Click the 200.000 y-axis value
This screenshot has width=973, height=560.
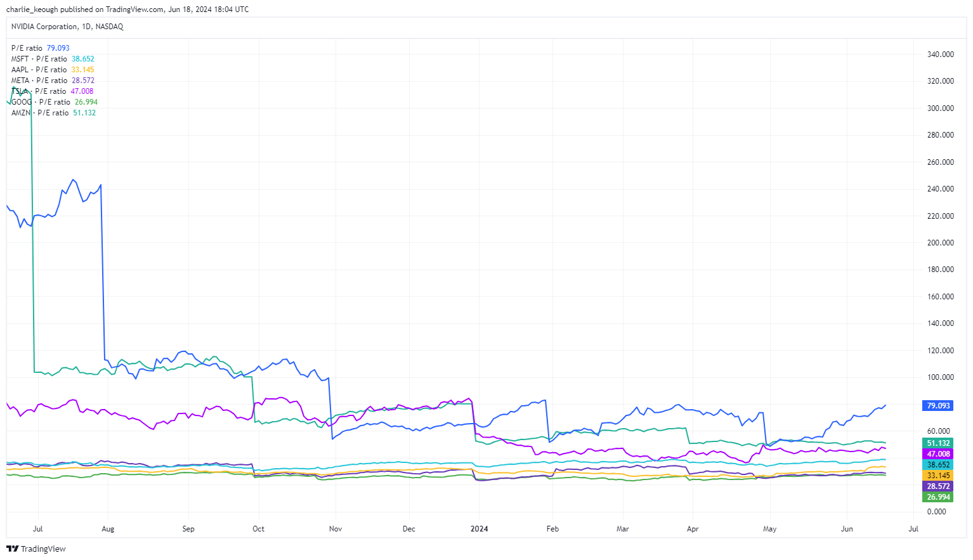940,243
